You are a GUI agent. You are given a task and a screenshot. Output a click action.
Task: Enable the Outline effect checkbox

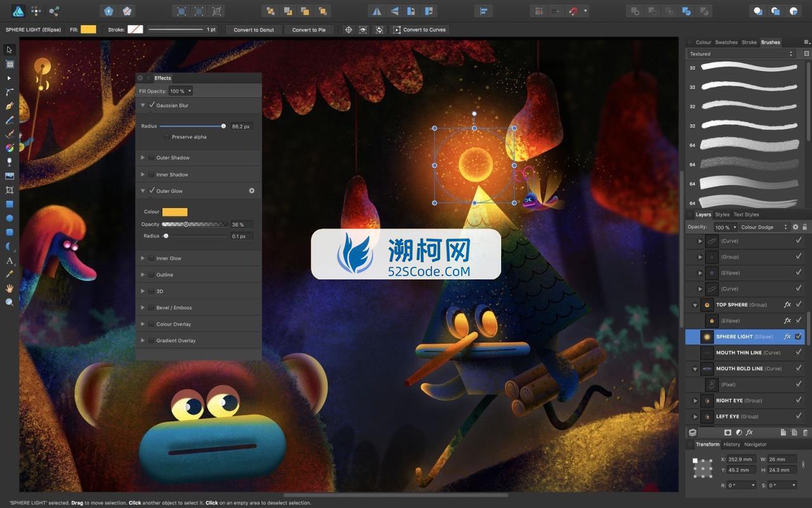152,275
